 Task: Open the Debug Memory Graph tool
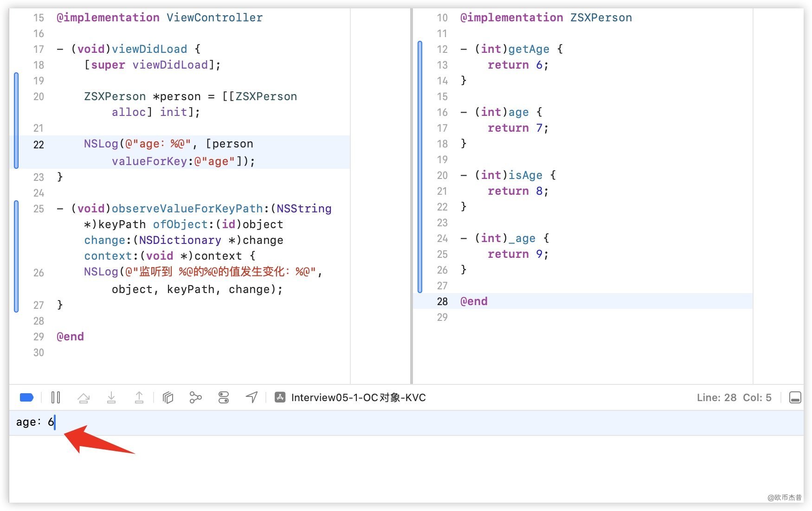point(196,397)
